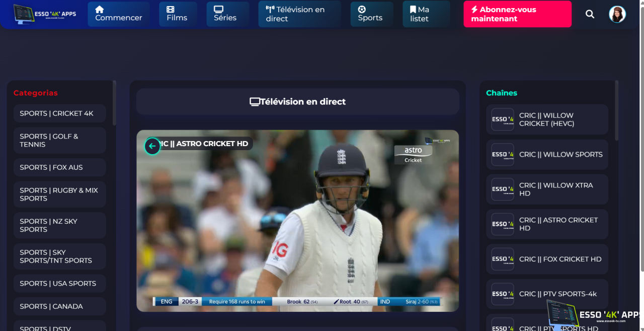Open Télévision en direct in navbar
Image resolution: width=644 pixels, height=331 pixels.
click(x=299, y=14)
